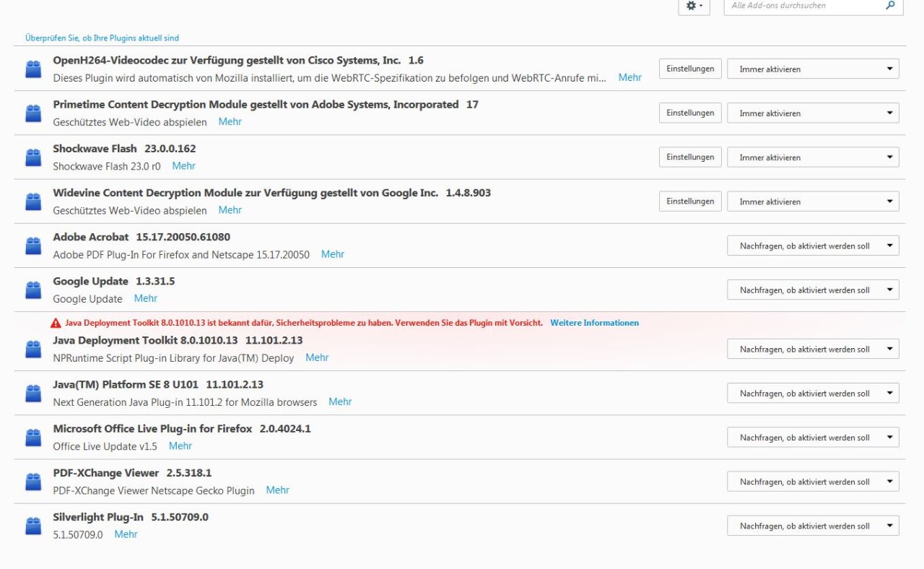This screenshot has width=924, height=569.
Task: Click Mehr link for Java(TM) Platform SE 8
Action: (341, 401)
